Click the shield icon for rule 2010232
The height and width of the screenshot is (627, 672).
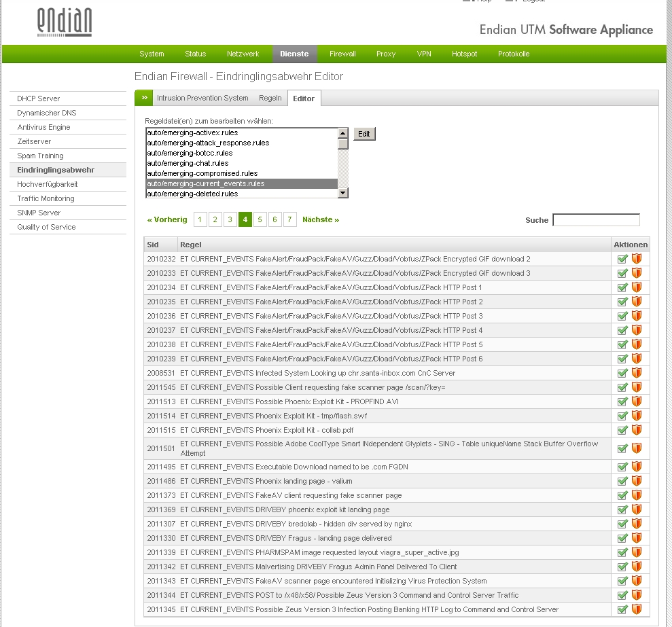click(x=637, y=259)
